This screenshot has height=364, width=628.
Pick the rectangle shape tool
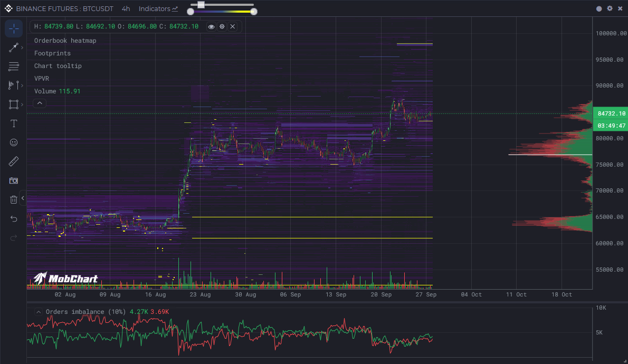[x=13, y=104]
